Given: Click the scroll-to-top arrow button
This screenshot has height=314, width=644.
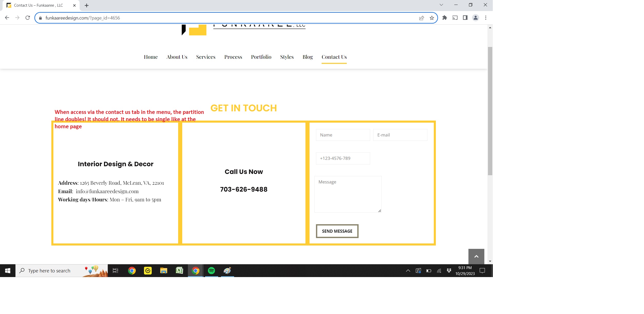Looking at the screenshot, I should click(x=476, y=256).
